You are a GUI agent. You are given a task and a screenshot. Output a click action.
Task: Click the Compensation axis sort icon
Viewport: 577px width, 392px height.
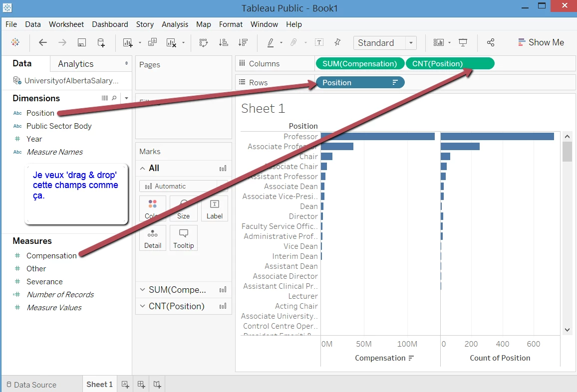pos(411,358)
